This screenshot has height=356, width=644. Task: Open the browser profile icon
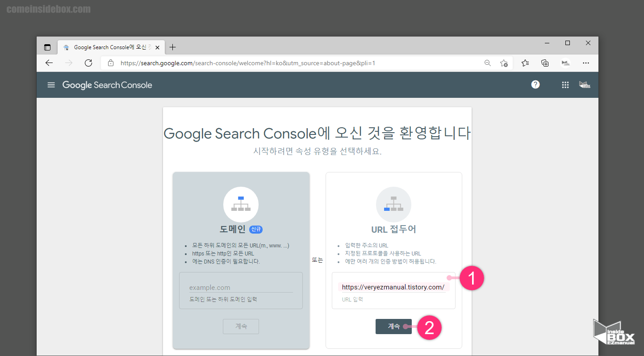click(x=566, y=63)
